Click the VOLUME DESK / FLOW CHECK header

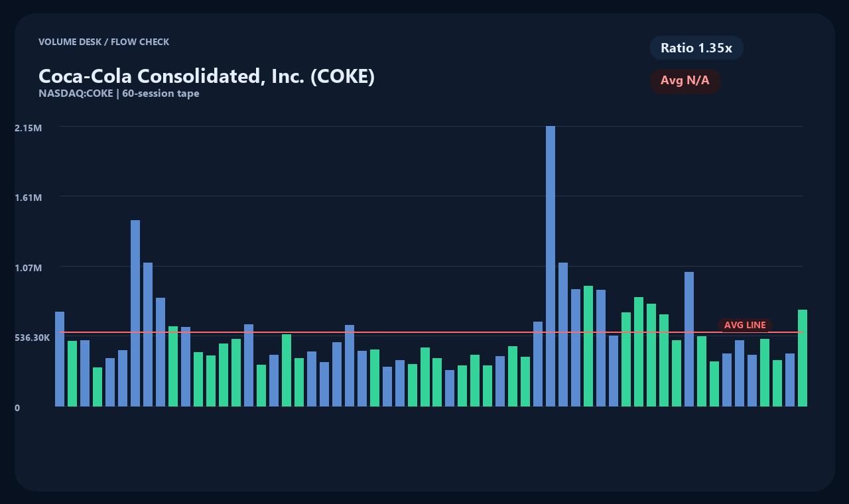pyautogui.click(x=103, y=42)
